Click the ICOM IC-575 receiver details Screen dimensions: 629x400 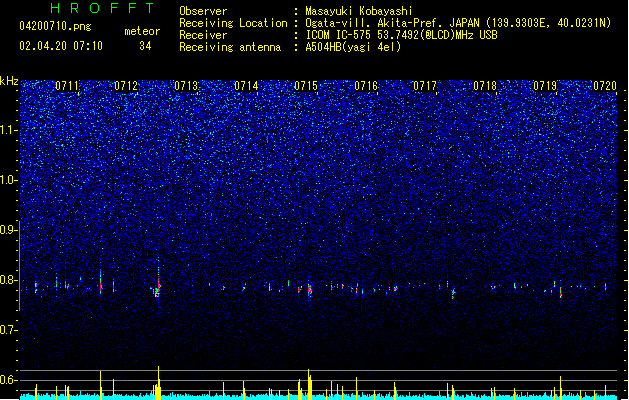pyautogui.click(x=401, y=35)
